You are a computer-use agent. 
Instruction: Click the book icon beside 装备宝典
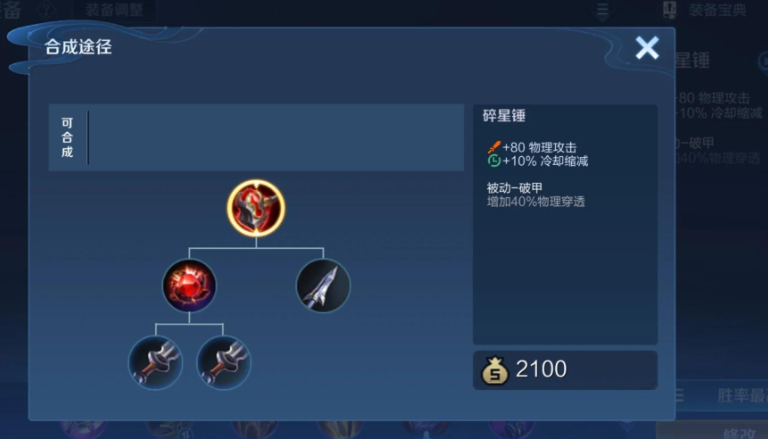pos(670,9)
